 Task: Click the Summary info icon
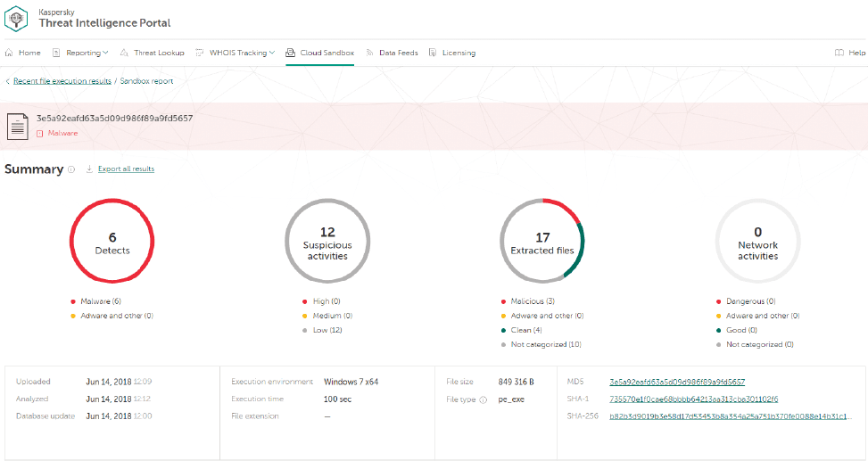(71, 169)
